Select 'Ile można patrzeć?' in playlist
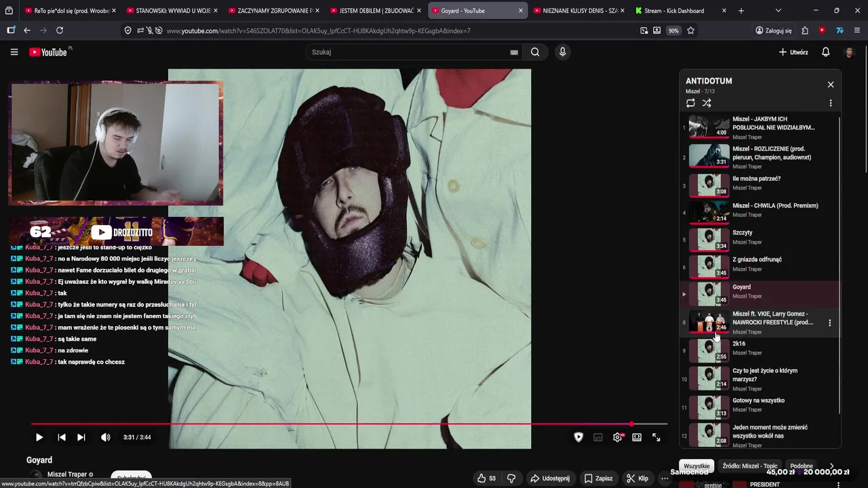The width and height of the screenshot is (868, 488). (x=760, y=185)
